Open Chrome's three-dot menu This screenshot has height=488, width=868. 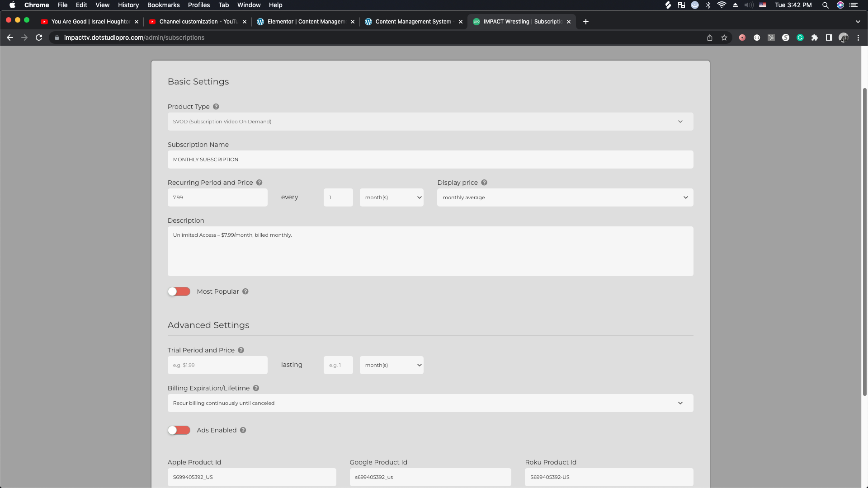[859, 38]
